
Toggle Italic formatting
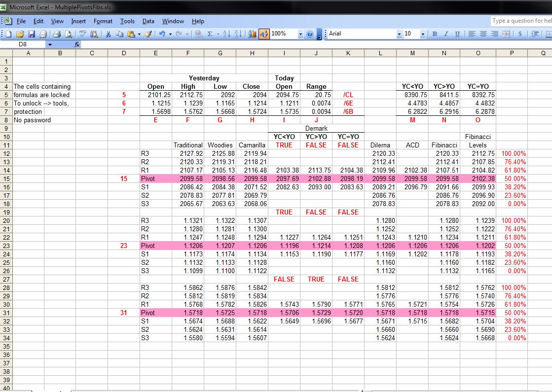pyautogui.click(x=446, y=34)
